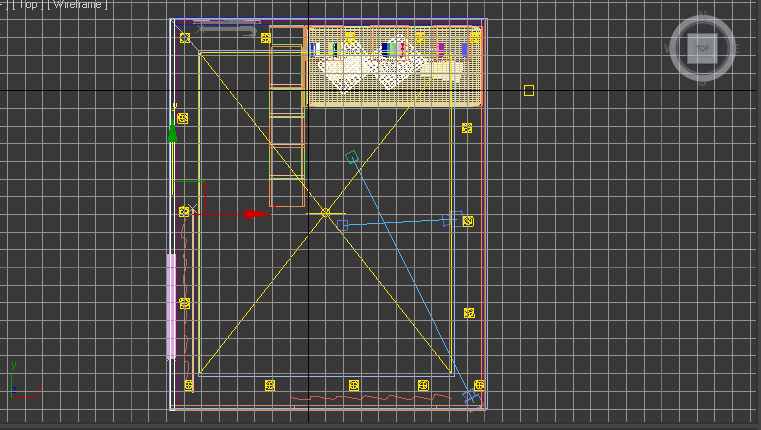The height and width of the screenshot is (430, 761).
Task: Select the lowest light icon on the right wall
Action: tap(469, 313)
